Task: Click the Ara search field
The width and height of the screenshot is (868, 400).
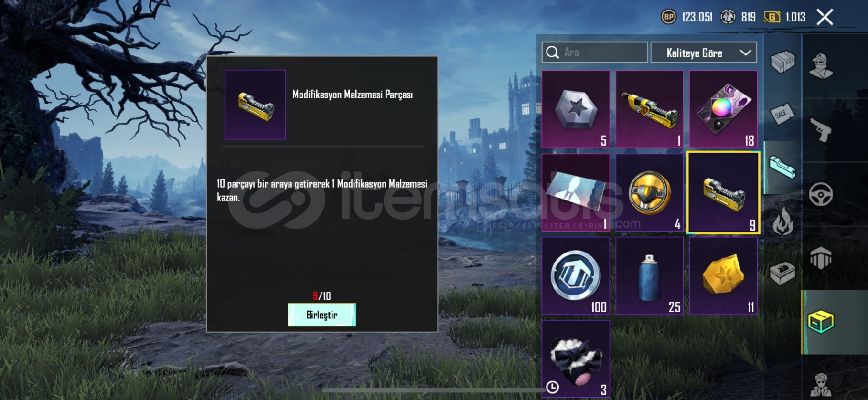Action: point(595,53)
